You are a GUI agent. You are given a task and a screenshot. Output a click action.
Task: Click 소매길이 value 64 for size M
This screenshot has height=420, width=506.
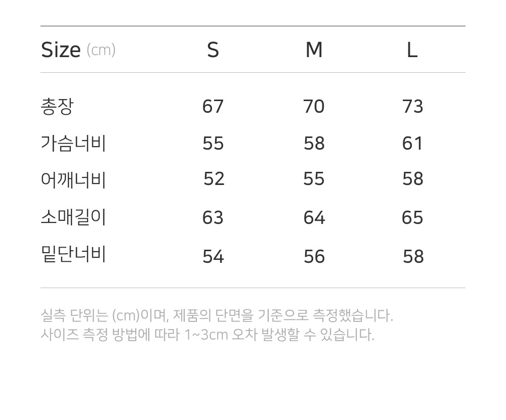pos(314,218)
